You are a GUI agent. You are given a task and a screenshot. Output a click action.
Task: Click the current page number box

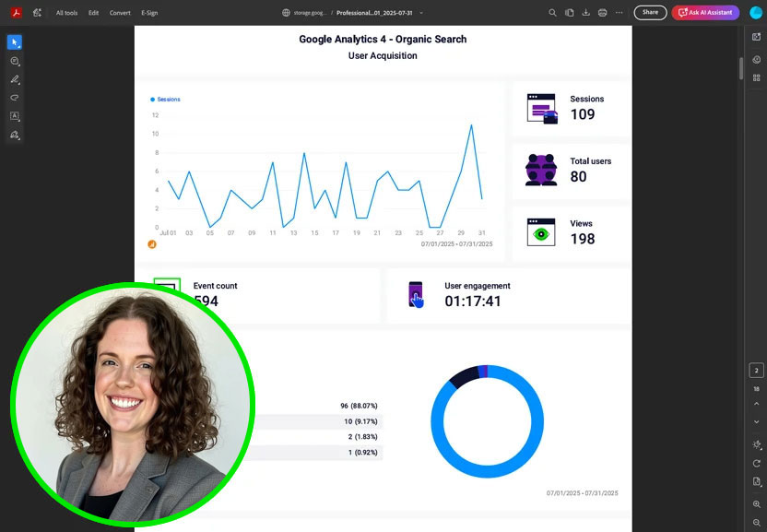pos(756,371)
